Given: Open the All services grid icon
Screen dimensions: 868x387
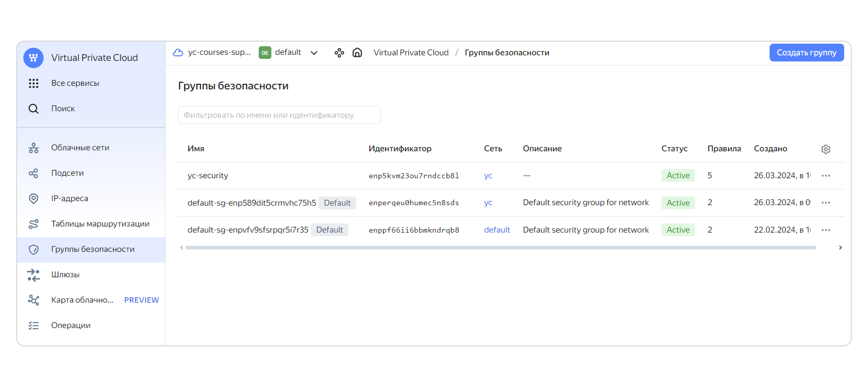Looking at the screenshot, I should [33, 83].
